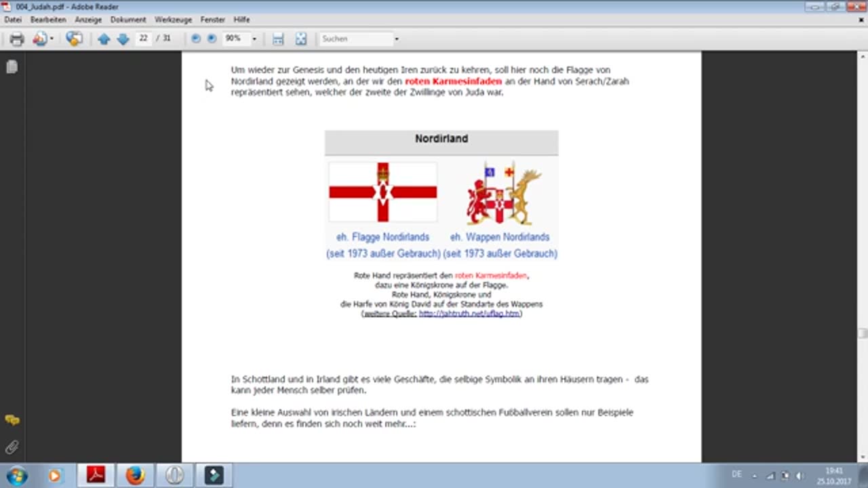868x488 pixels.
Task: Click the Nordirland table heading
Action: click(441, 139)
